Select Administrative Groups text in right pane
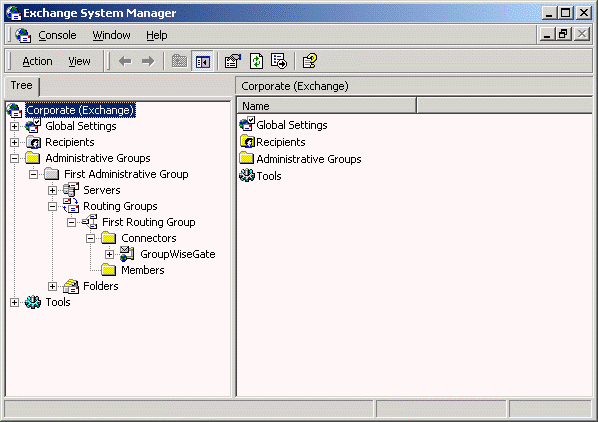The width and height of the screenshot is (598, 422). point(309,159)
